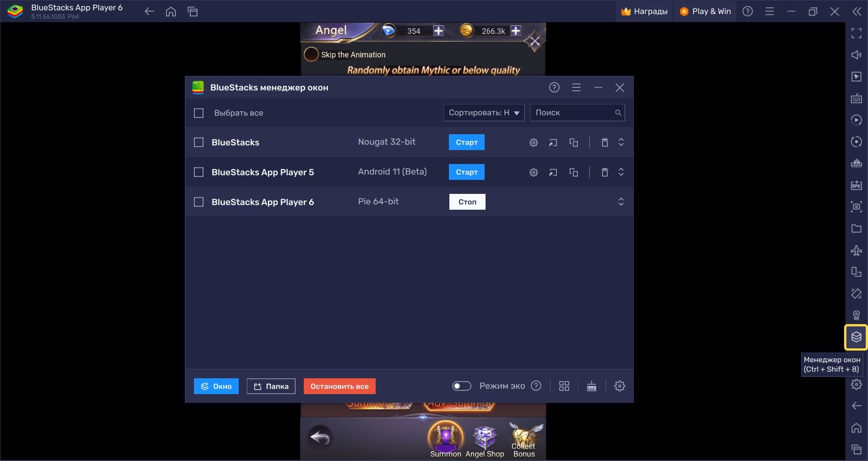Screen dimensions: 868x461
Task: Open media folder from sidebar
Action: [x=856, y=228]
